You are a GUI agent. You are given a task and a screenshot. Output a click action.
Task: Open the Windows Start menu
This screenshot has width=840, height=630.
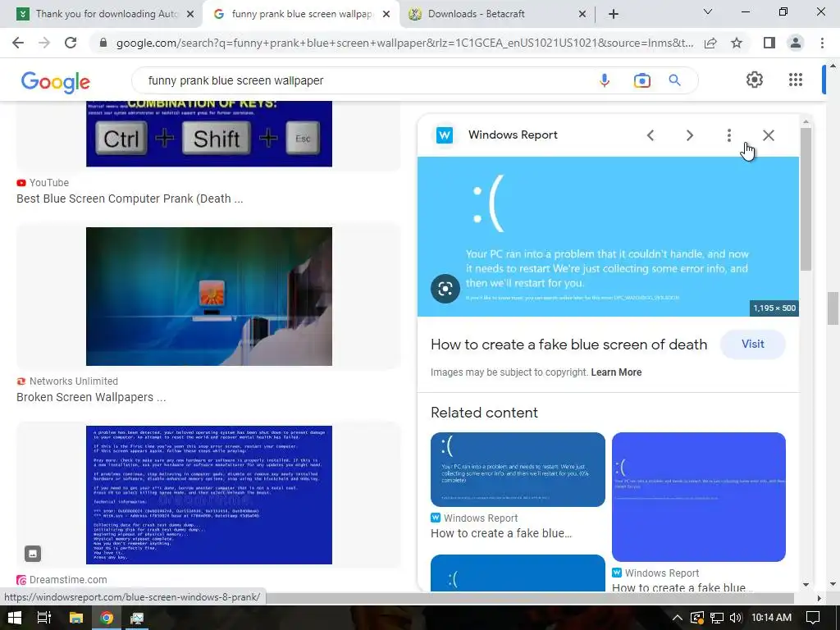15,618
